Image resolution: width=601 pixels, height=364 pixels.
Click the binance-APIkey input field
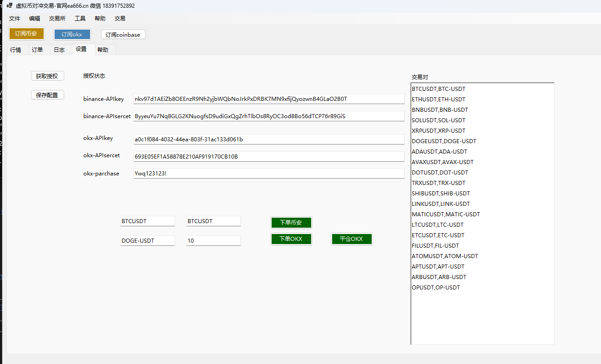(x=268, y=99)
